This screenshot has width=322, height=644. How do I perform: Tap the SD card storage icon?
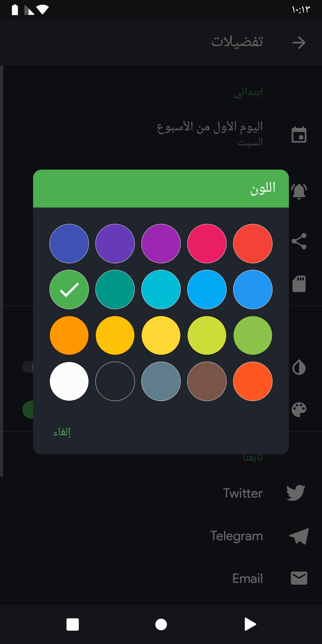pyautogui.click(x=299, y=284)
